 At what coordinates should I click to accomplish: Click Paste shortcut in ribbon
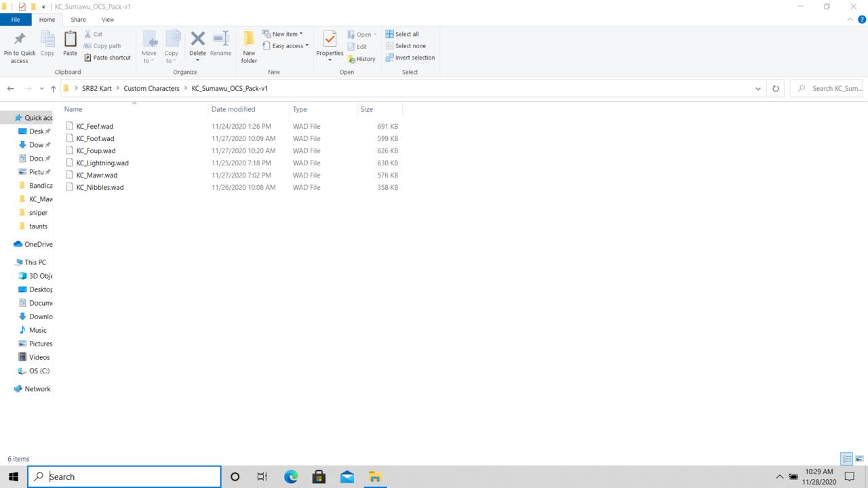(107, 58)
